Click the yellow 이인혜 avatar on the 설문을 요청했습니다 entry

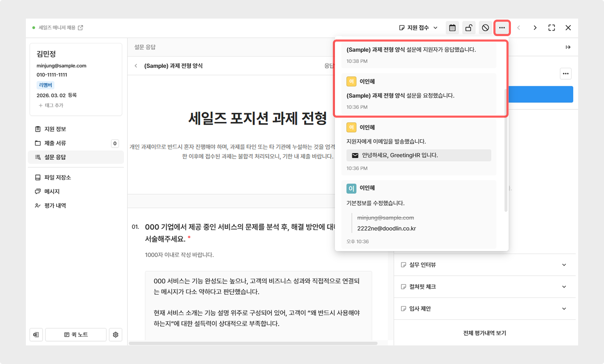tap(351, 82)
